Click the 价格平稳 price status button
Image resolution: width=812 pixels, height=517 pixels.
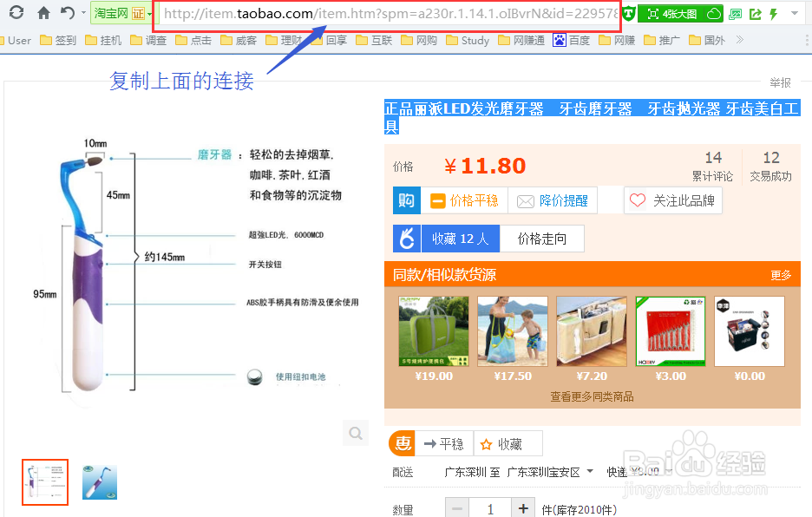(x=464, y=200)
